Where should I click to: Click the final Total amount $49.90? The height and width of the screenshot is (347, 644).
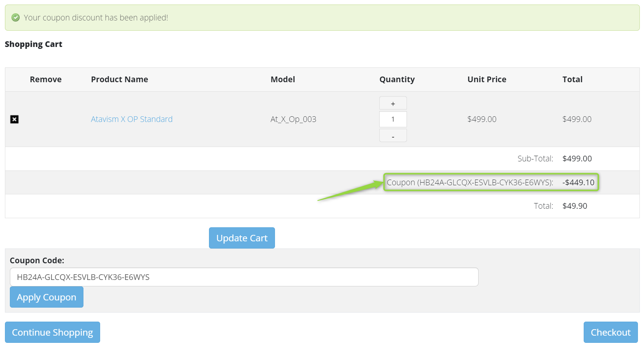[x=575, y=206]
